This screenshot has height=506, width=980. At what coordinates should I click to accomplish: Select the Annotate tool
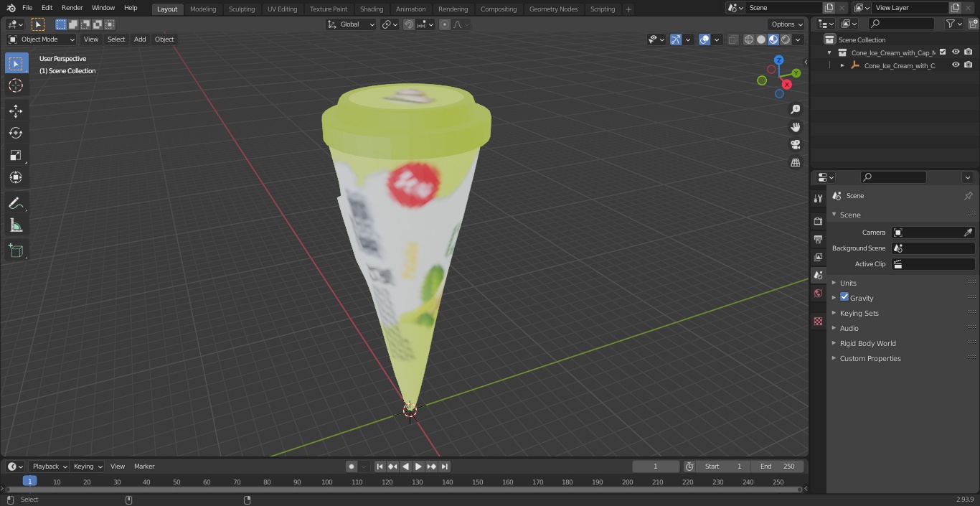coord(16,203)
